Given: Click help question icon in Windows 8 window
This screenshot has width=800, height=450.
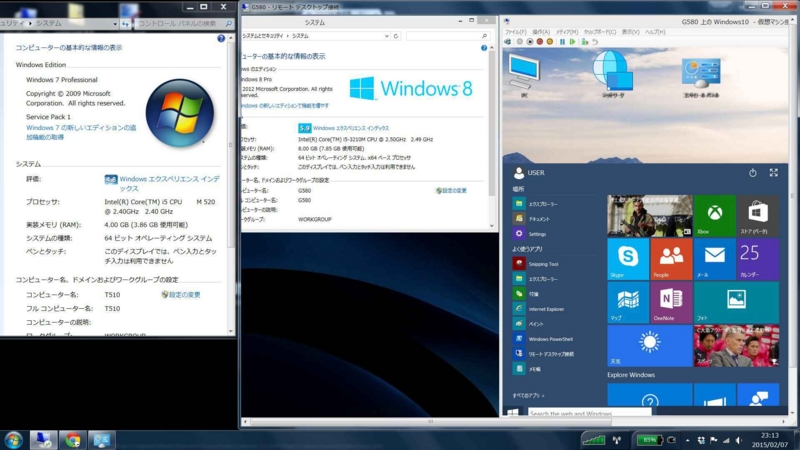Looking at the screenshot, I should tap(484, 47).
